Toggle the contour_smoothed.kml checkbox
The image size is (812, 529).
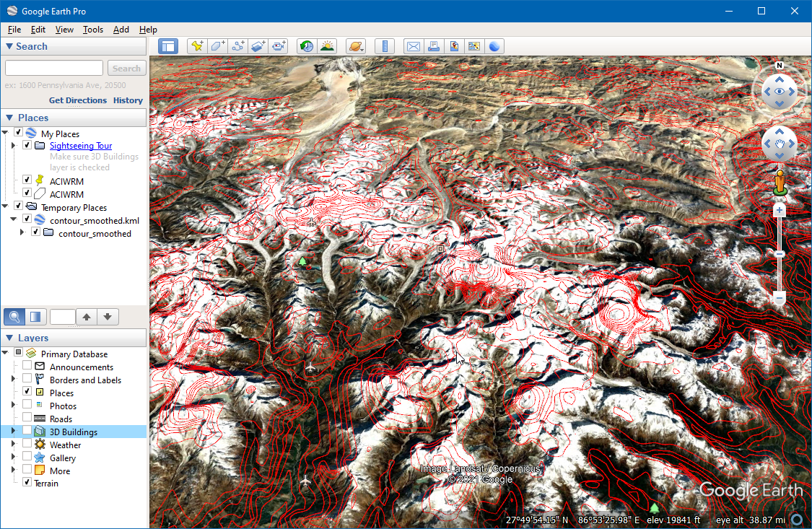tap(27, 220)
